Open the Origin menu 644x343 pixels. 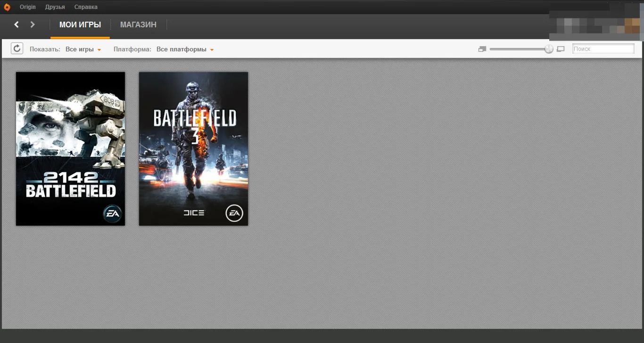27,7
